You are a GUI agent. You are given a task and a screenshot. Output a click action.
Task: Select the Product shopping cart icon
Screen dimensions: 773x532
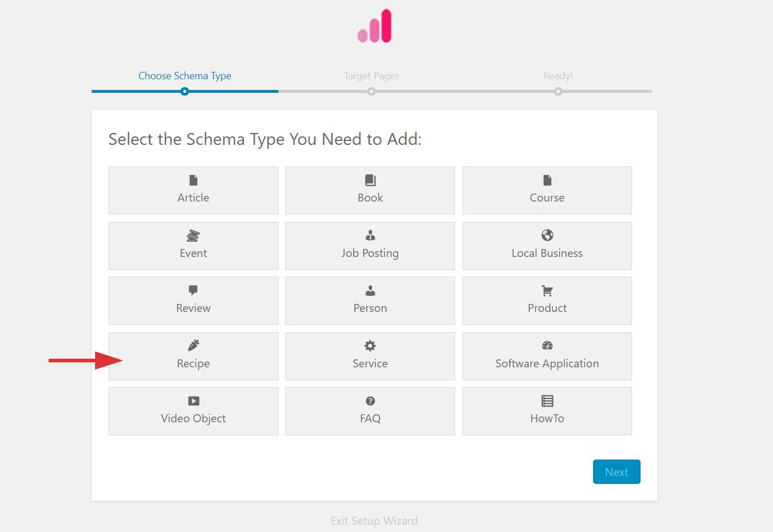(547, 290)
